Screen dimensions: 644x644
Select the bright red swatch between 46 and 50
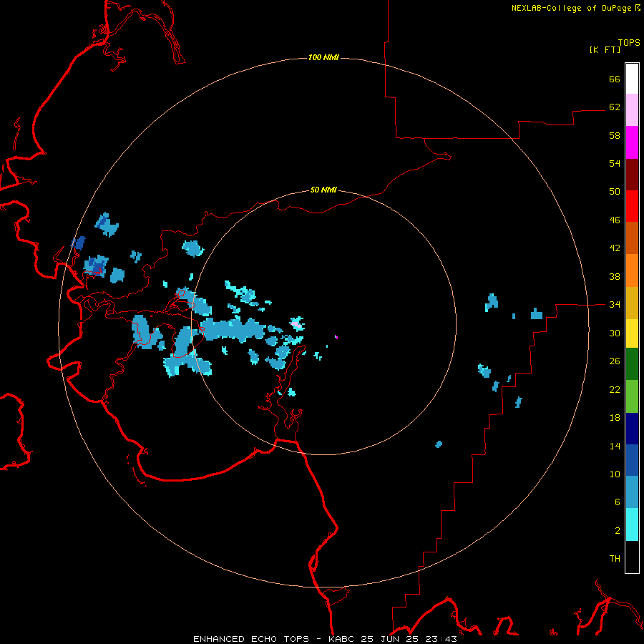pyautogui.click(x=632, y=206)
